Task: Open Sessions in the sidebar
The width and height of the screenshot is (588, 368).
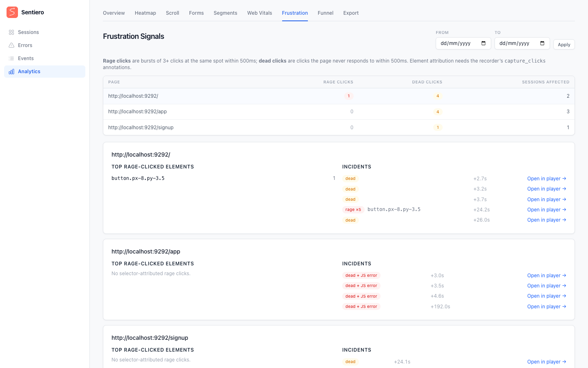Action: coord(45,32)
